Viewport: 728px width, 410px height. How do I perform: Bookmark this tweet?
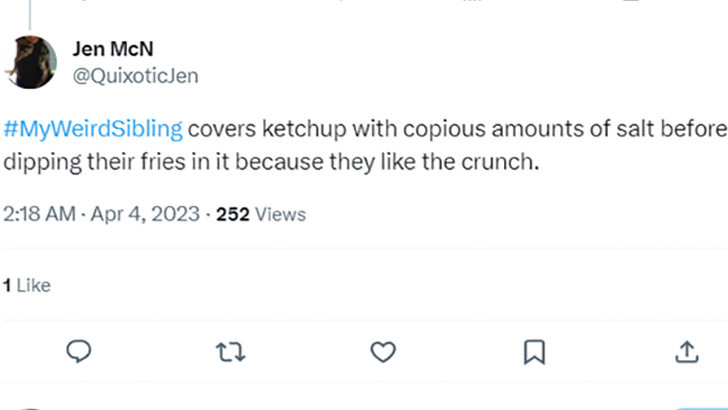(534, 352)
